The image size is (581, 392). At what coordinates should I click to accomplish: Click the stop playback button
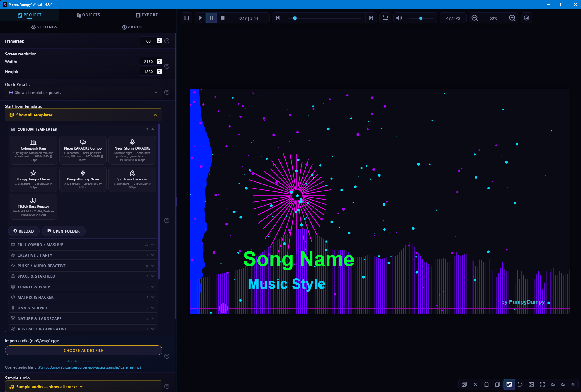222,18
